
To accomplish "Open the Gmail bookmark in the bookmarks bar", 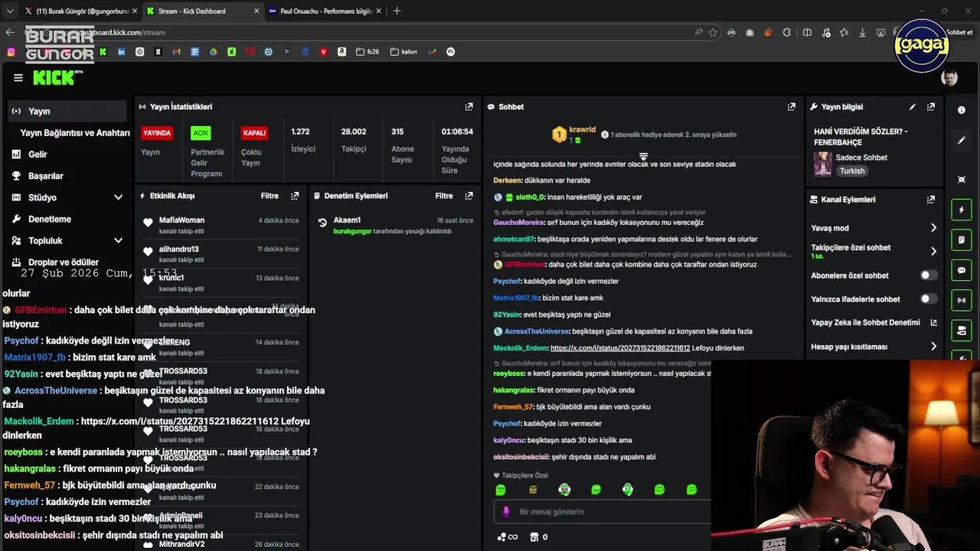I will pos(176,52).
